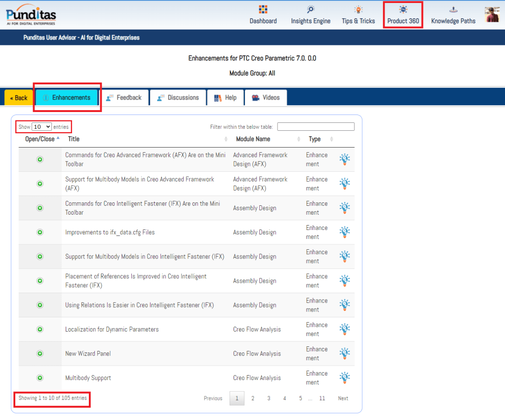Click the « Back button
The image size is (505, 420).
pyautogui.click(x=19, y=98)
